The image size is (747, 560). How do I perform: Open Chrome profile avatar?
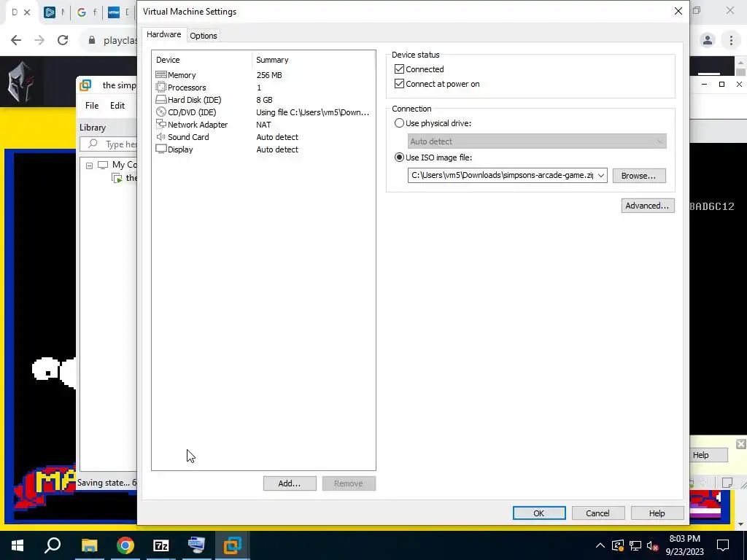point(708,40)
